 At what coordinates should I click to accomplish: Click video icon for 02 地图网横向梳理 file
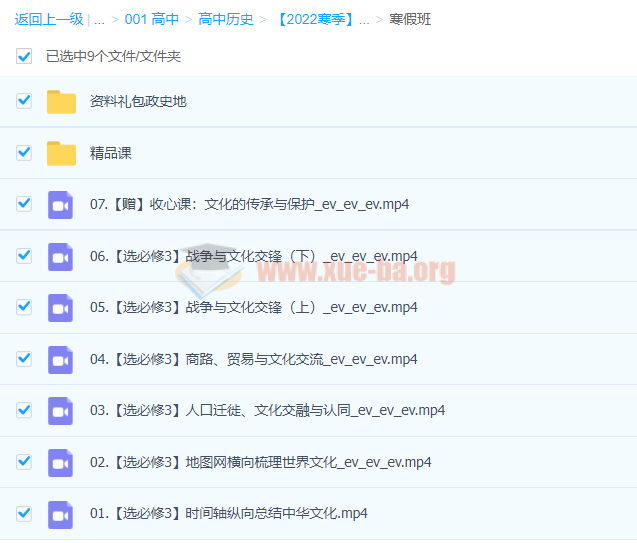point(61,462)
